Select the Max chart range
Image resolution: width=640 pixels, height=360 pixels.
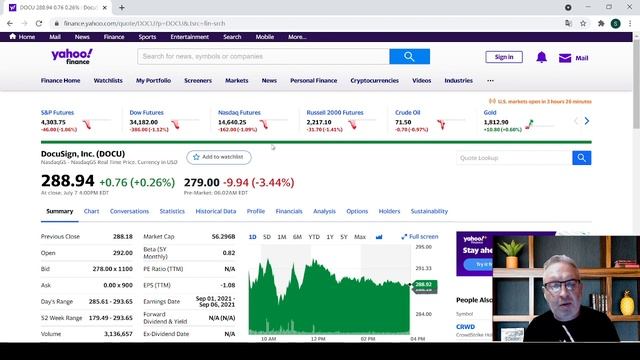360,237
